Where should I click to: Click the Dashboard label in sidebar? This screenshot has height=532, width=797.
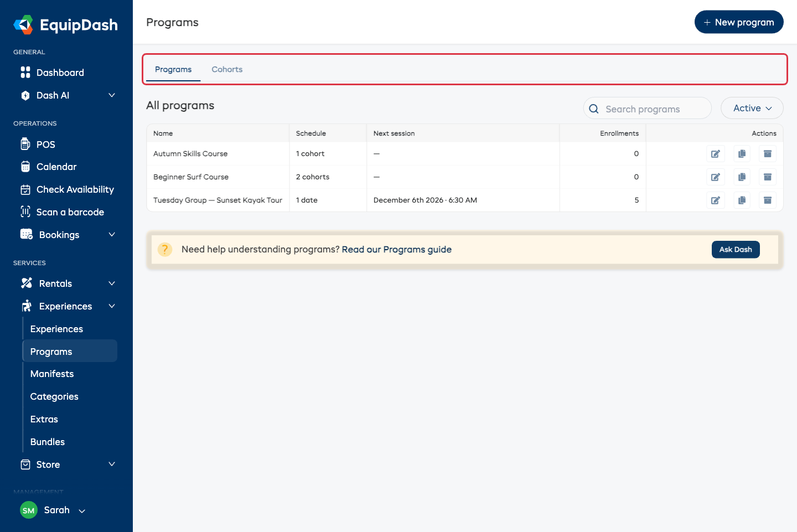(60, 73)
